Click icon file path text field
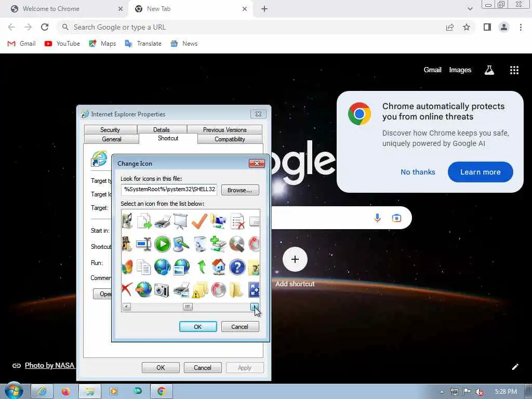Viewport: 532px width, 399px height. click(169, 190)
